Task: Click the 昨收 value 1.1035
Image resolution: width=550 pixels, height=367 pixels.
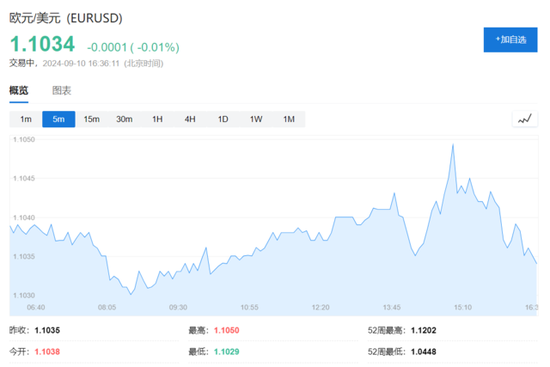Action: (x=47, y=330)
